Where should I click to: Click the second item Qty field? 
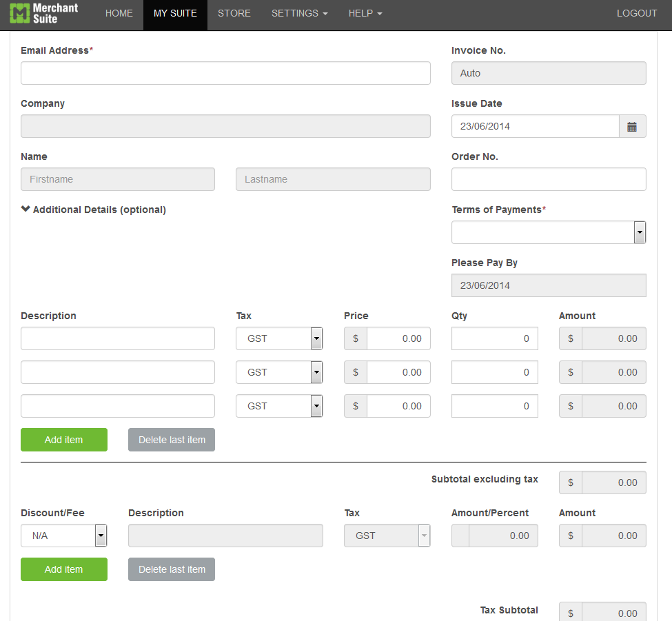tap(495, 372)
